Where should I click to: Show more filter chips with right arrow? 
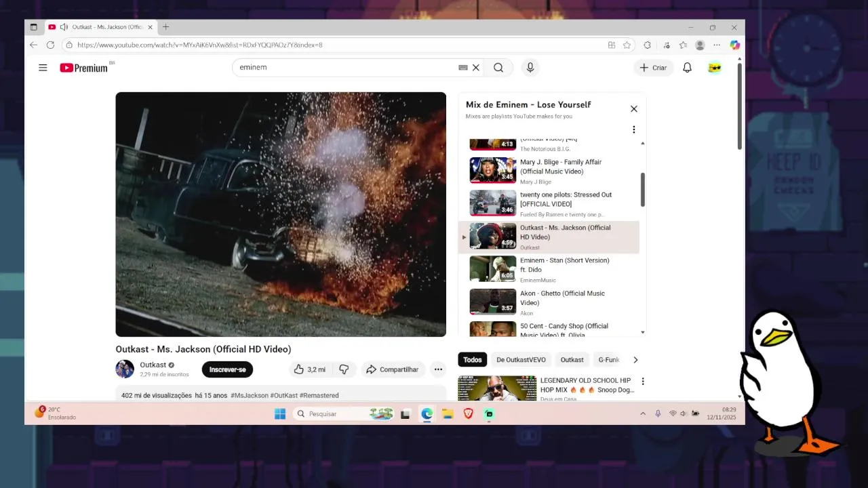[635, 360]
